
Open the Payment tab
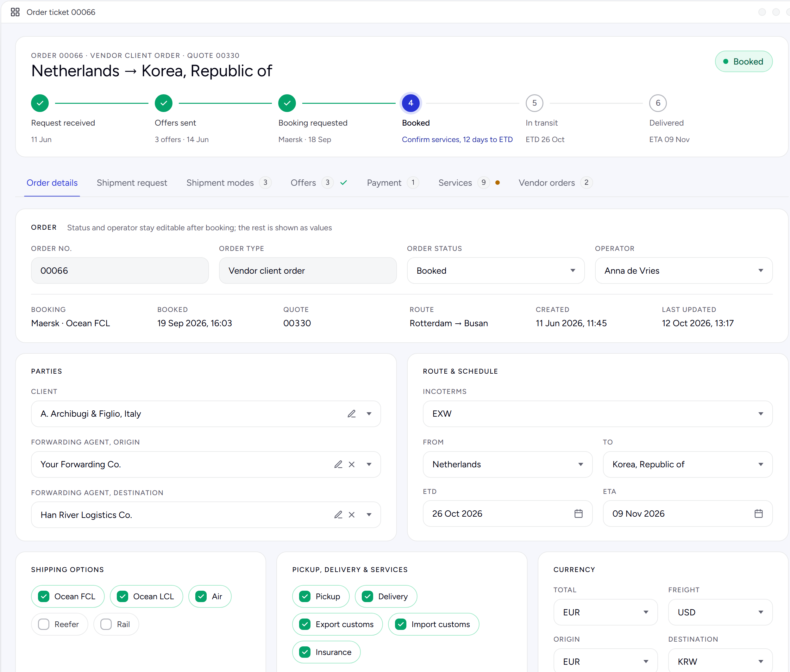[x=393, y=183]
